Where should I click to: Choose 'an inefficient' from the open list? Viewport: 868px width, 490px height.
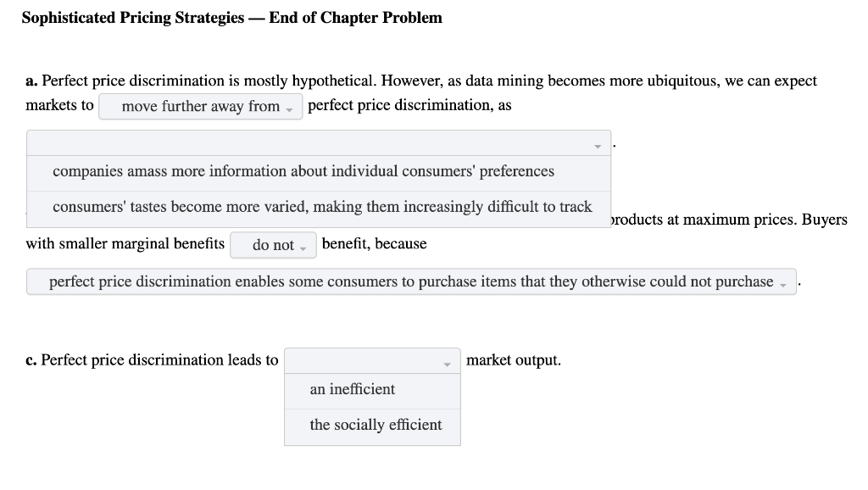pyautogui.click(x=352, y=390)
